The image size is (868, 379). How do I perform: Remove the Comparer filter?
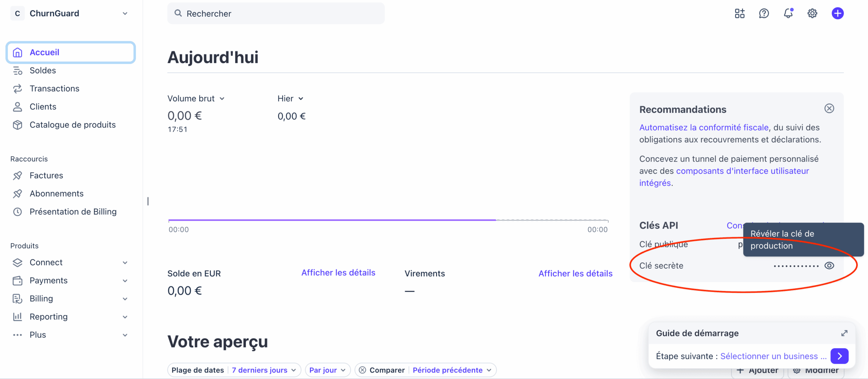pyautogui.click(x=362, y=370)
